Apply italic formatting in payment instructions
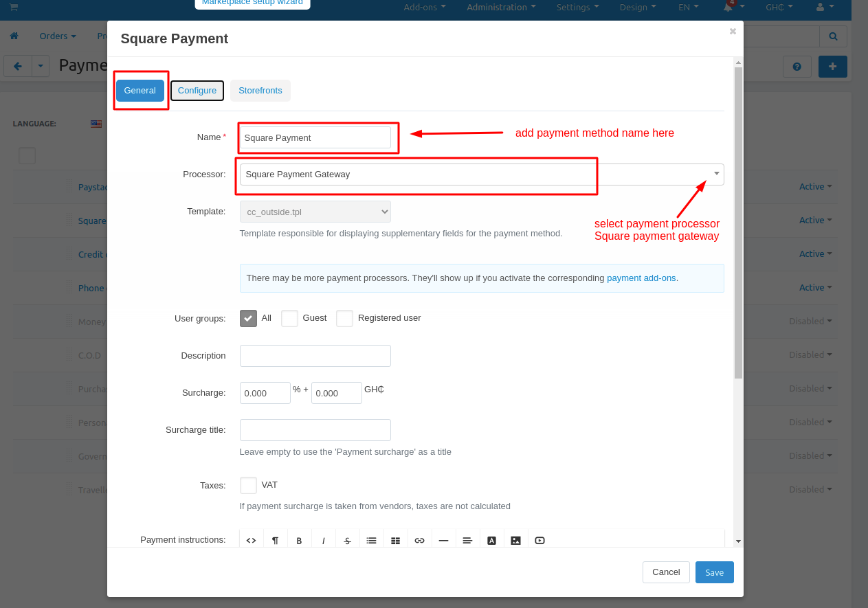This screenshot has height=608, width=868. pos(323,540)
